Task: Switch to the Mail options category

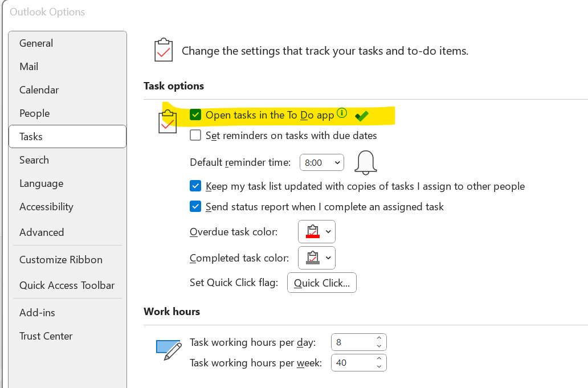Action: (x=29, y=67)
